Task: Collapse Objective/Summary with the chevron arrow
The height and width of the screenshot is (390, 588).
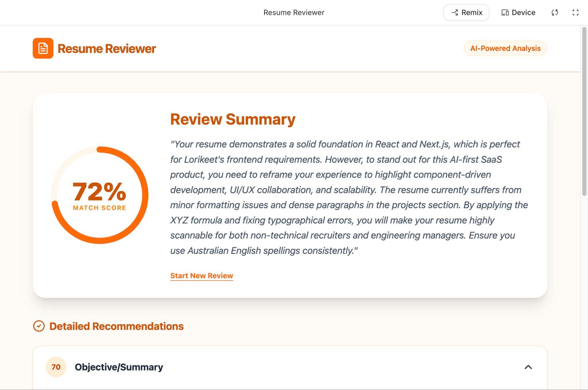Action: click(x=528, y=367)
